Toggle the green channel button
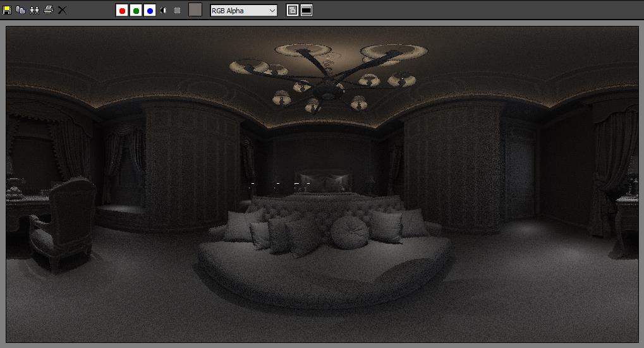Image resolution: width=644 pixels, height=348 pixels. [136, 11]
